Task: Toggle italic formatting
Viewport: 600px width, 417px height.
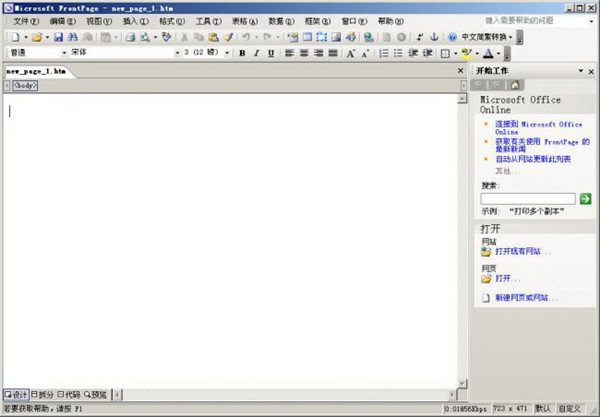Action: coord(256,54)
